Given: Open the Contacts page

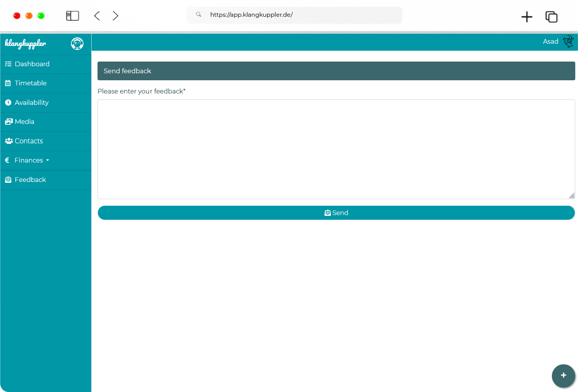Looking at the screenshot, I should [x=28, y=141].
